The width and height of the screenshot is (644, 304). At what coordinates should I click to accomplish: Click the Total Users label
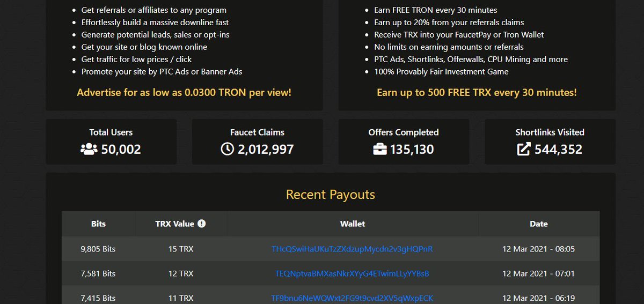point(111,132)
